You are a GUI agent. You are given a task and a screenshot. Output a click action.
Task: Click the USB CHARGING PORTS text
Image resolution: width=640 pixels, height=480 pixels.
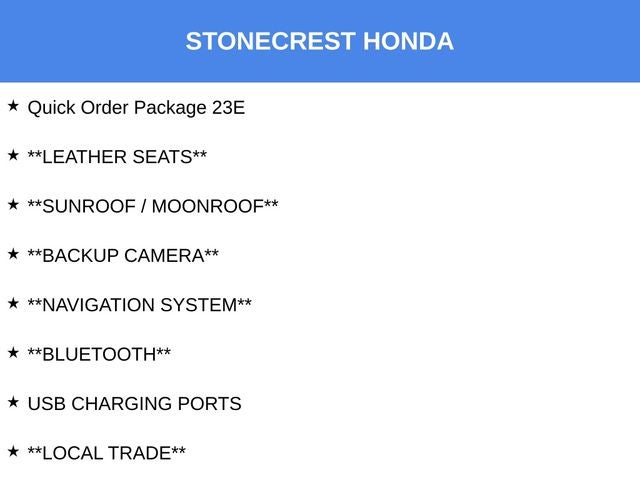click(134, 404)
